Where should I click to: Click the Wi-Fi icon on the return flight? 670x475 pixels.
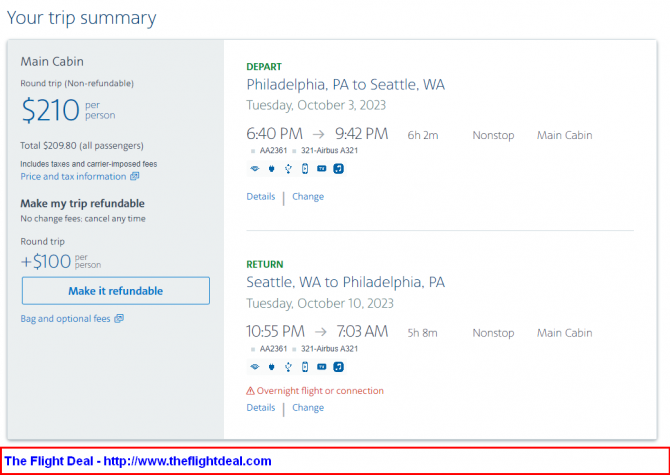(255, 367)
